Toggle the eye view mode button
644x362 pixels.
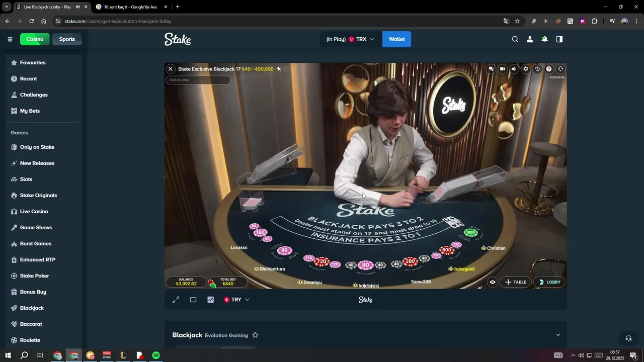pyautogui.click(x=492, y=282)
